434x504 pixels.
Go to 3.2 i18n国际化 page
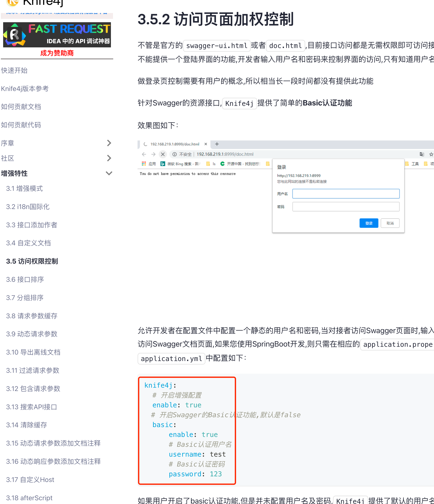coord(28,207)
